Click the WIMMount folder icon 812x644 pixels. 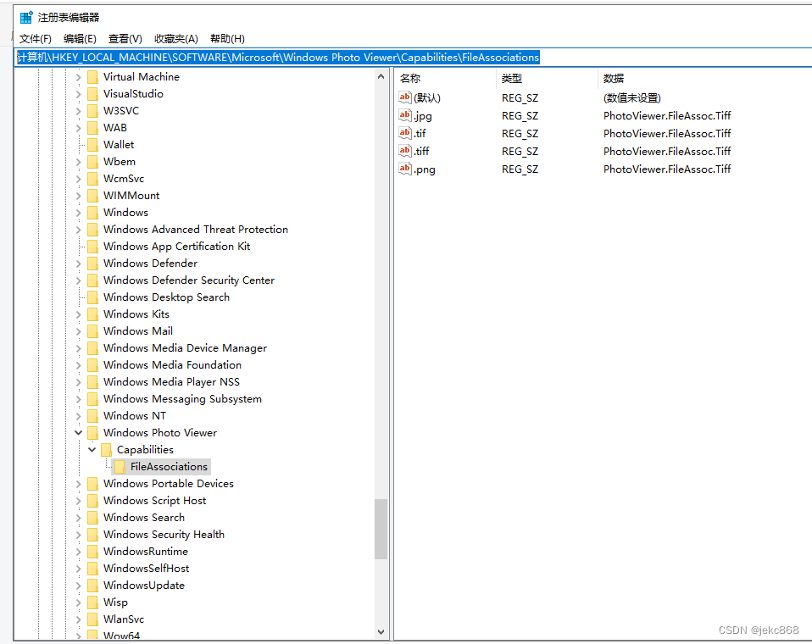coord(92,196)
